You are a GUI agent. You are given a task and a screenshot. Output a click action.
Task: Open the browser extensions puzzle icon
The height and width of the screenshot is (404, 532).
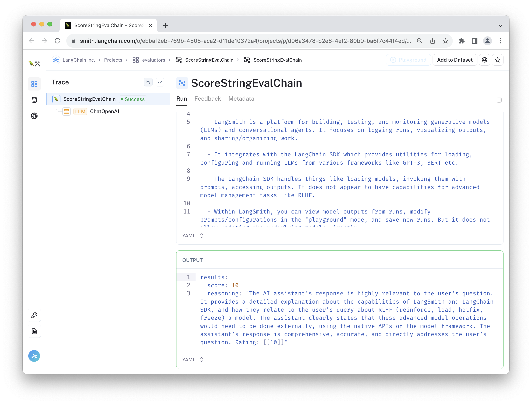461,41
